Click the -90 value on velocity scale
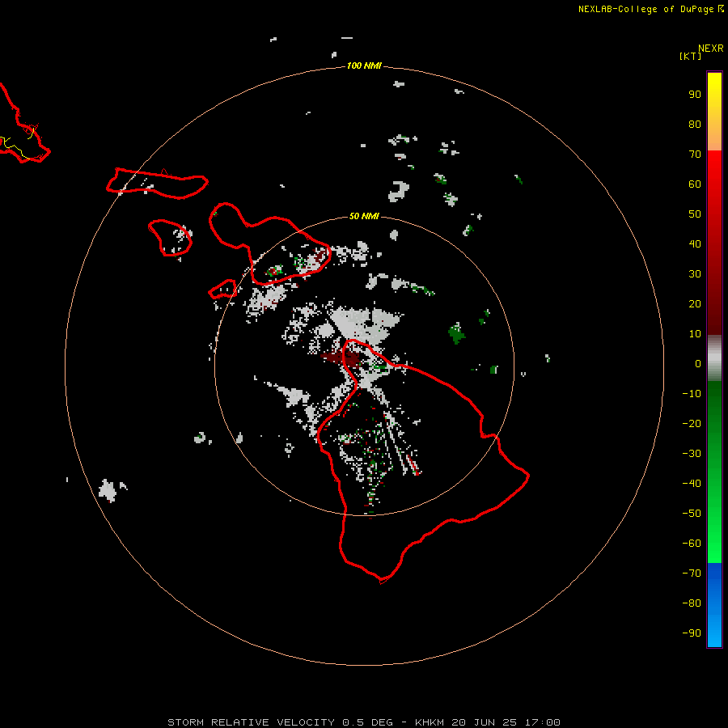 (692, 633)
